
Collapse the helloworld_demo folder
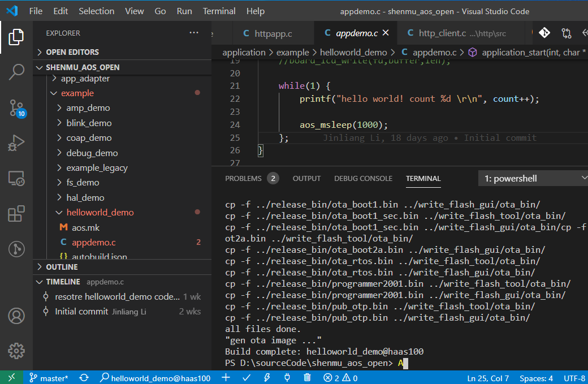(x=122, y=213)
